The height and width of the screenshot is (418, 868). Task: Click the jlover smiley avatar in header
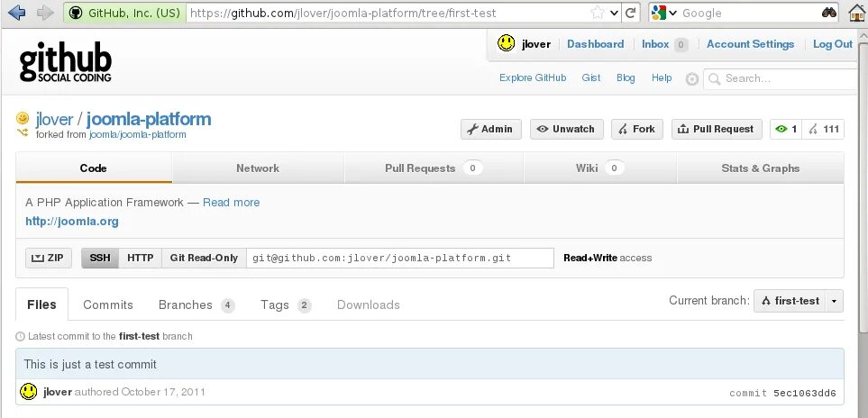click(x=506, y=43)
